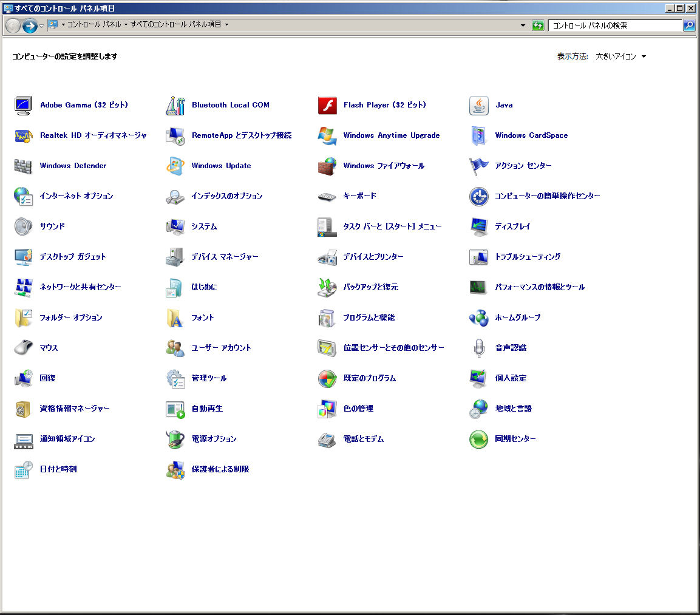Open the システム link
Screen dimensions: 700x615
coord(204,226)
